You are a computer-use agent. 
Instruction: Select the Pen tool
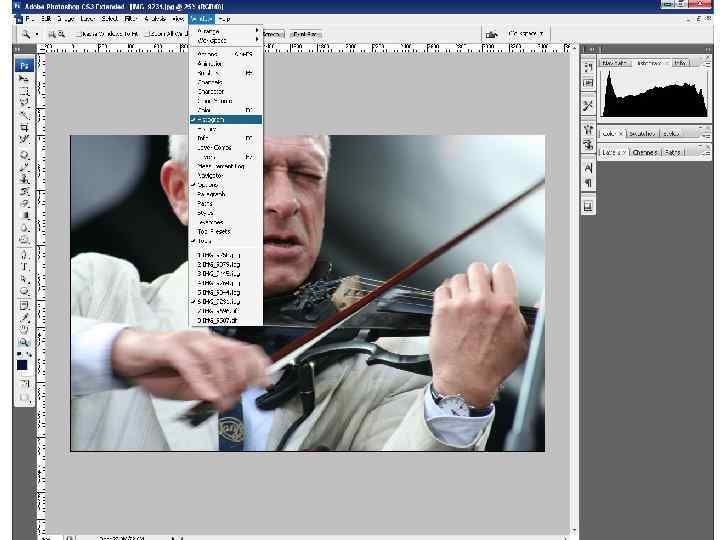point(24,254)
